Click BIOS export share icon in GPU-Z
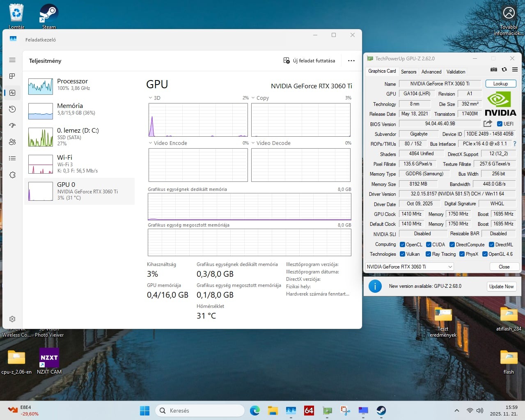 [488, 124]
